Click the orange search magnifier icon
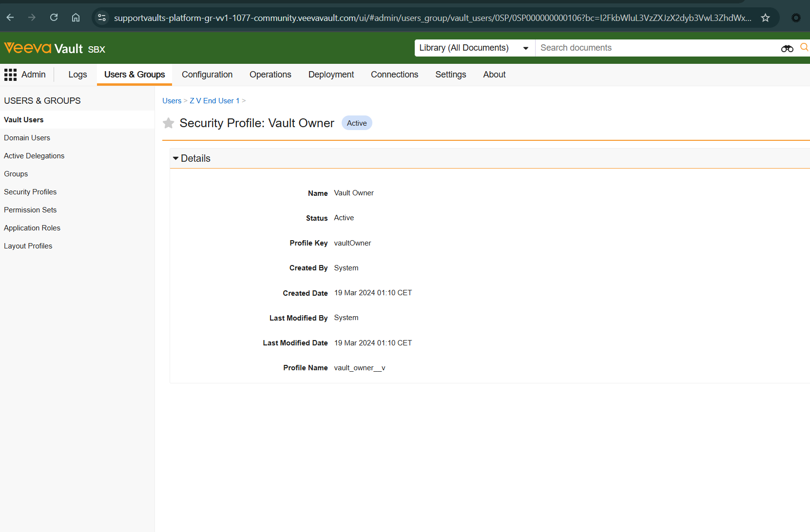The width and height of the screenshot is (810, 532). (x=804, y=47)
